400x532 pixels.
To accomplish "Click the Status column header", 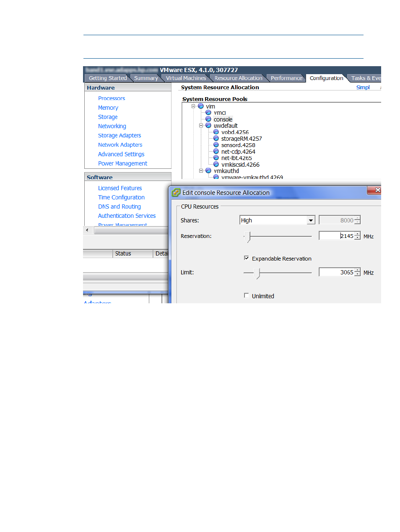I will point(133,253).
